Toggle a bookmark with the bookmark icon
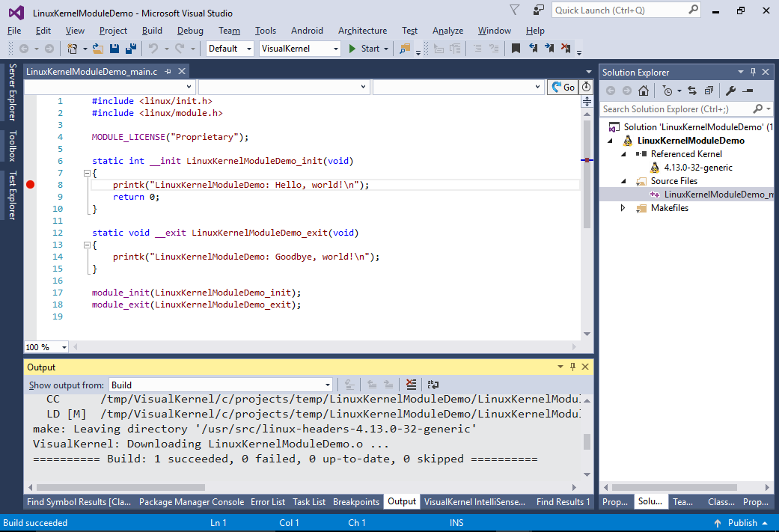 click(x=516, y=48)
